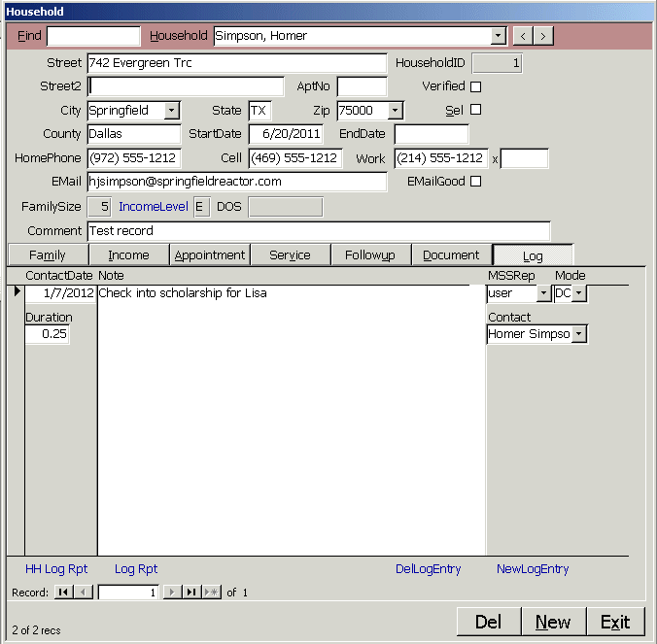Go to previous household with left arrow button

(x=523, y=36)
